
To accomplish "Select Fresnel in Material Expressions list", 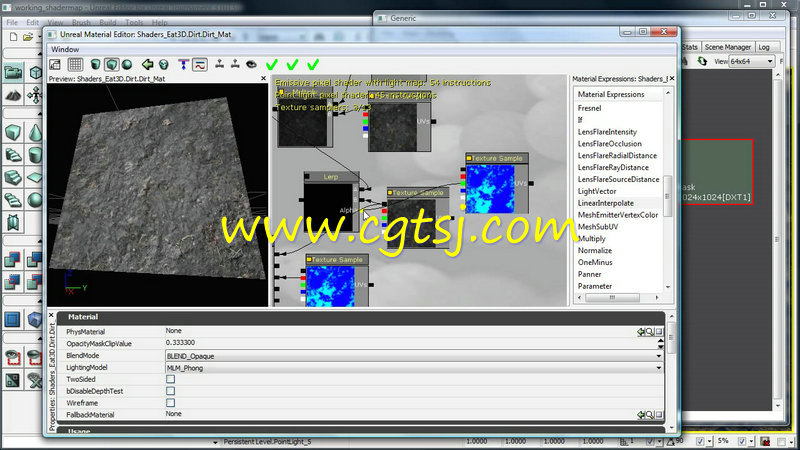I will [589, 108].
